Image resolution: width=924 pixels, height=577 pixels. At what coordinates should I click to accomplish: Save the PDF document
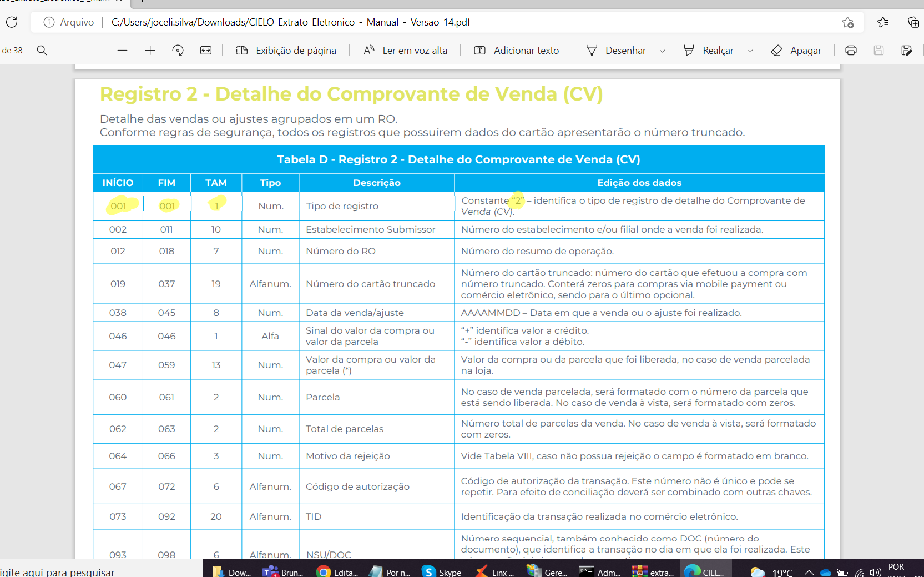[878, 51]
